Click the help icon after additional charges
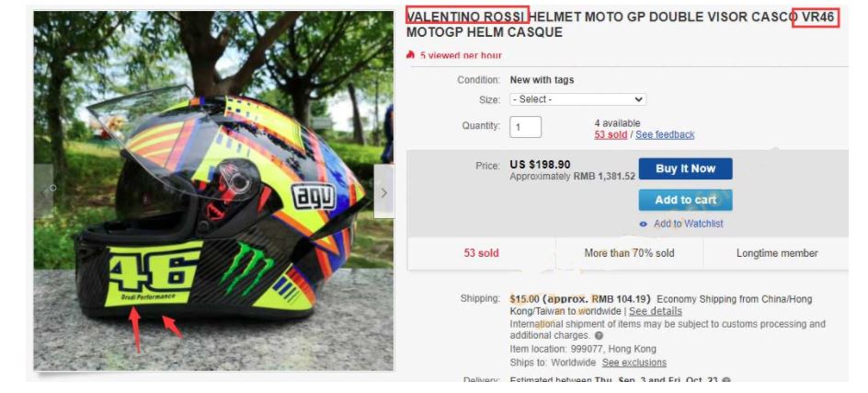868x393 pixels. (599, 335)
